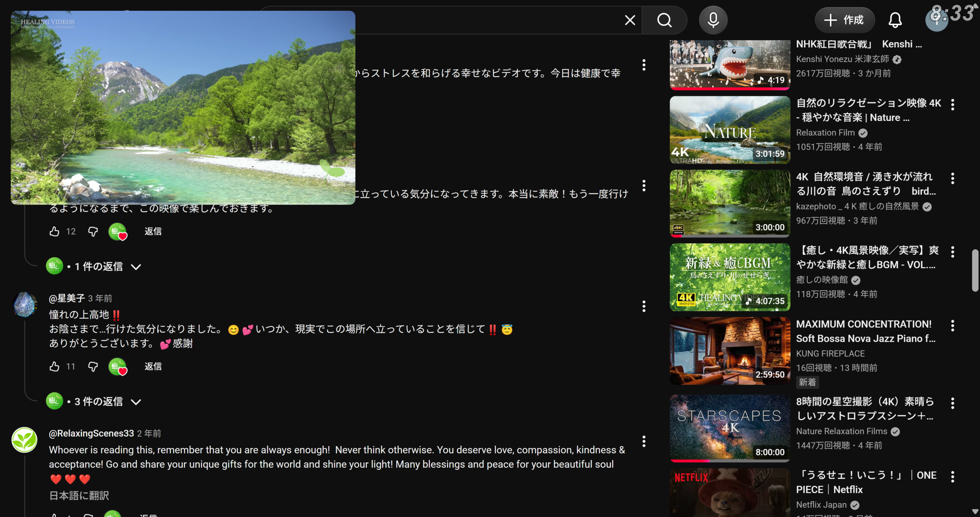Translate comment via 日本語に翻訳

79,496
